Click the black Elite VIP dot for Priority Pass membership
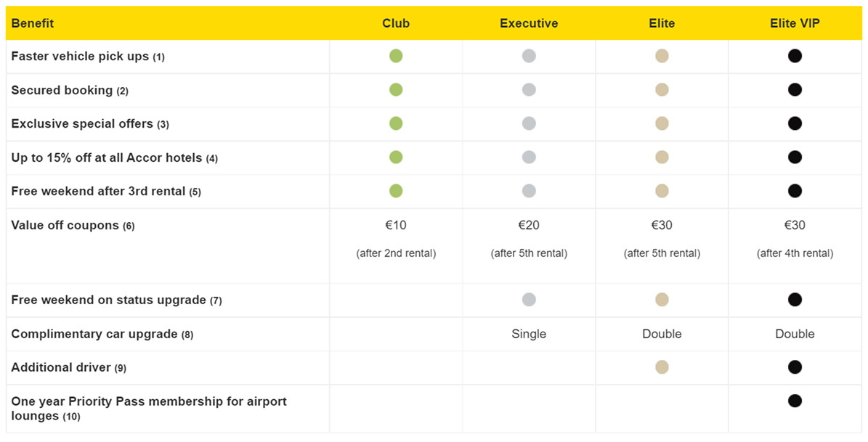The image size is (868, 442). click(795, 401)
